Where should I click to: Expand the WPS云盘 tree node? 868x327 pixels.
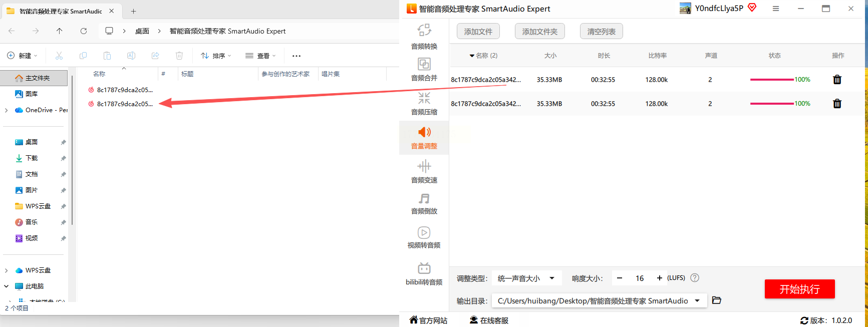click(6, 270)
